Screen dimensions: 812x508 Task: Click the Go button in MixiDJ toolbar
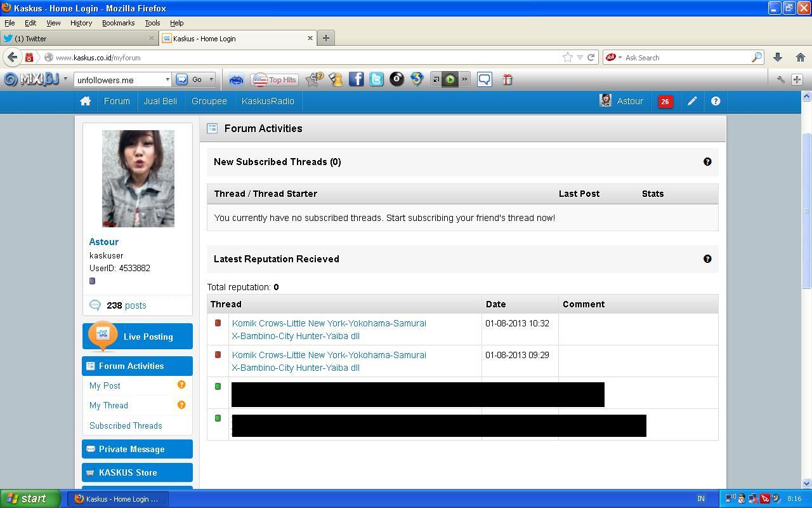190,79
